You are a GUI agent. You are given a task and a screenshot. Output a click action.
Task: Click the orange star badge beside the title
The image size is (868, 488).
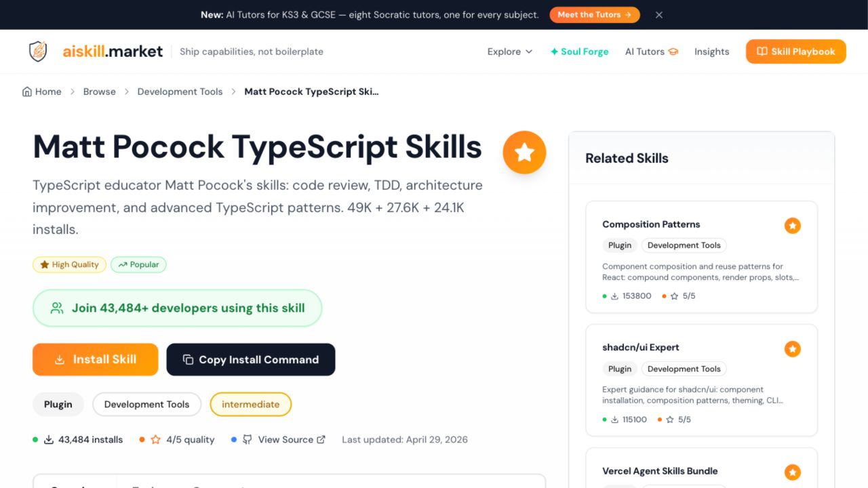[524, 152]
